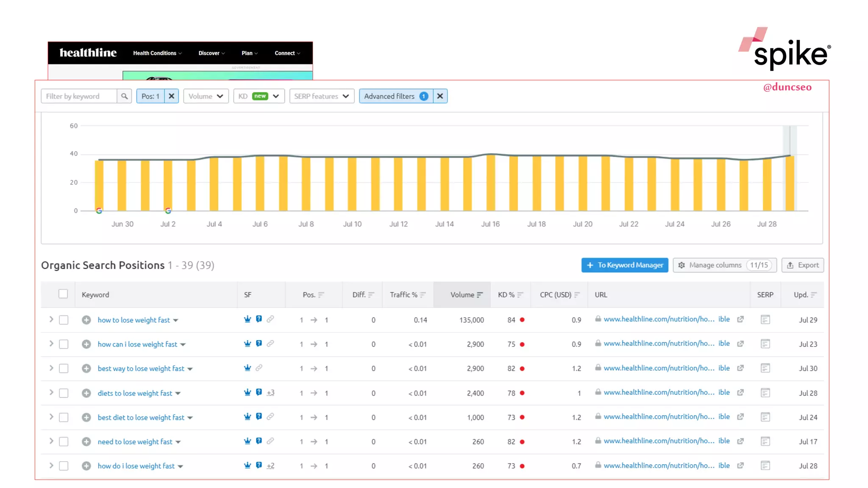Image resolution: width=868 pixels, height=488 pixels.
Task: Open the Volume filter dropdown
Action: coord(206,96)
